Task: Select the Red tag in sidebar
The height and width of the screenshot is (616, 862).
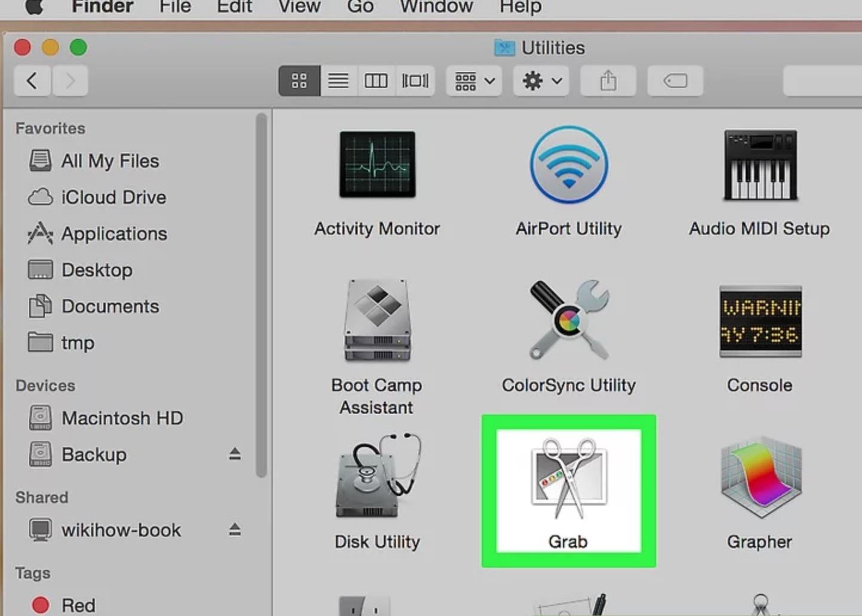Action: [64, 605]
